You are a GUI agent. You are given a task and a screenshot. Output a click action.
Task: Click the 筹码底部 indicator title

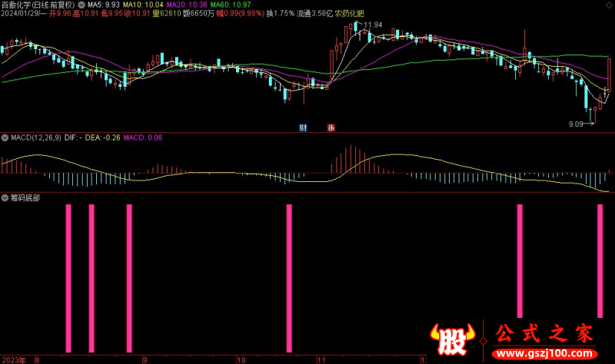tap(25, 197)
